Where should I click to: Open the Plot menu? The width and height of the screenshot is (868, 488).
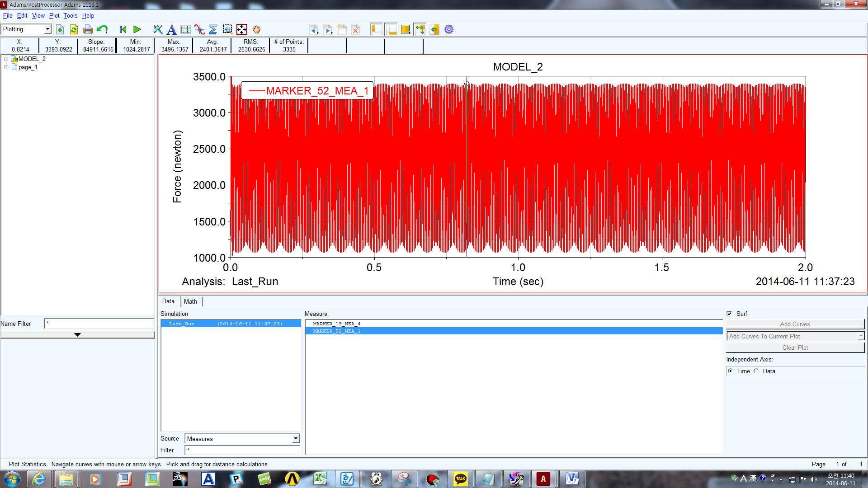pos(54,15)
